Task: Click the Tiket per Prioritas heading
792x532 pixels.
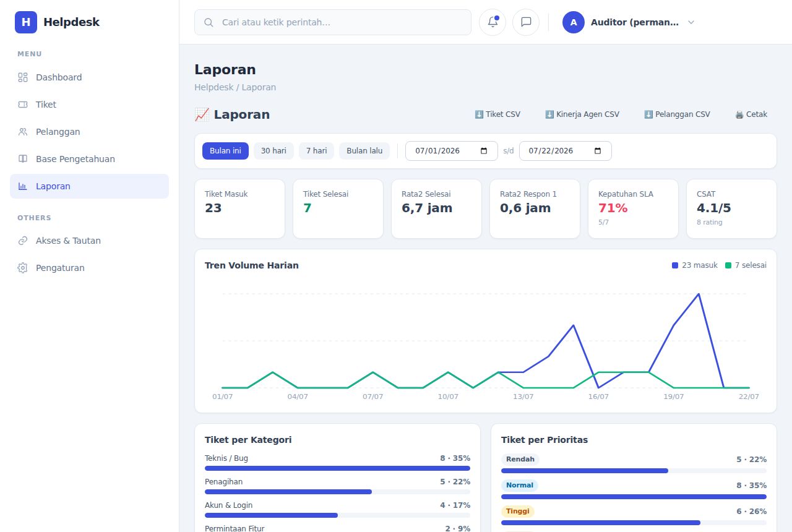Action: [544, 440]
